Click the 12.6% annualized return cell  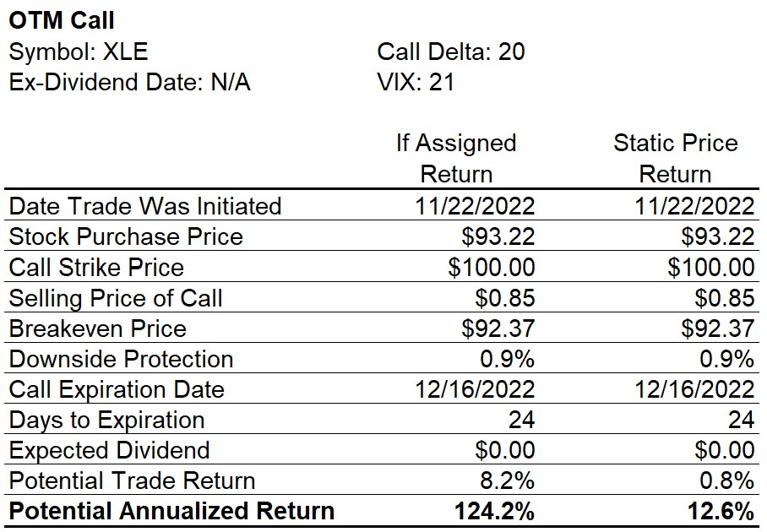(721, 512)
